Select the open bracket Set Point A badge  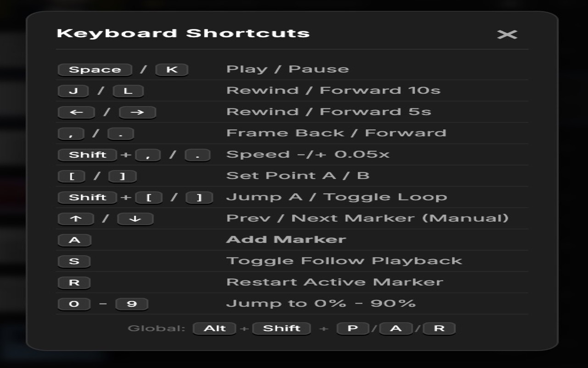pyautogui.click(x=72, y=176)
